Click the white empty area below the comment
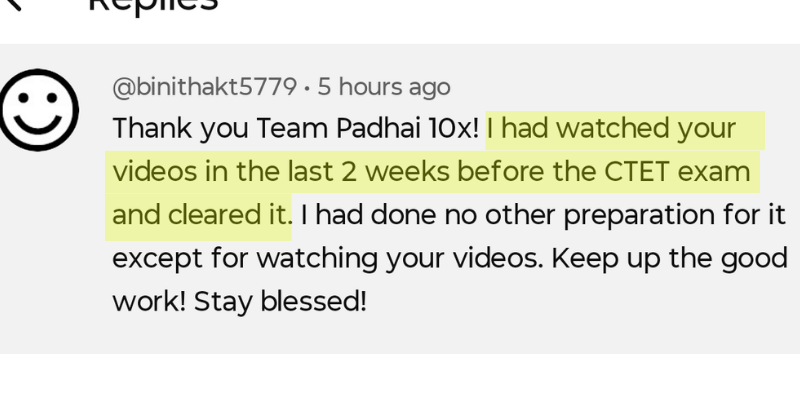Screen dimensions: 800x400 [400, 378]
